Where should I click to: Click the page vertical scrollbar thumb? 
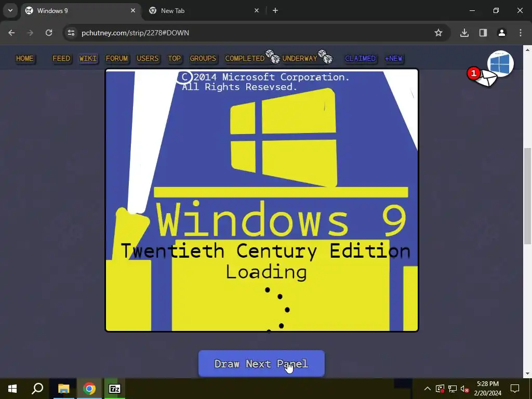click(527, 196)
